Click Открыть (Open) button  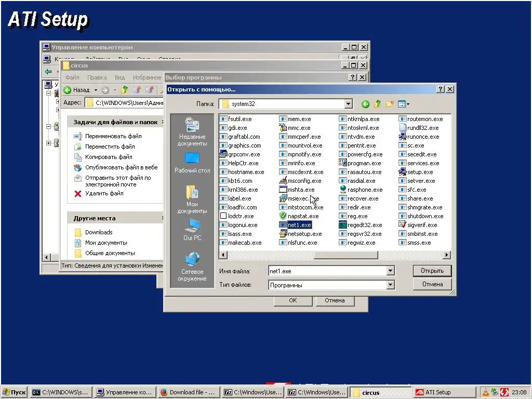432,271
